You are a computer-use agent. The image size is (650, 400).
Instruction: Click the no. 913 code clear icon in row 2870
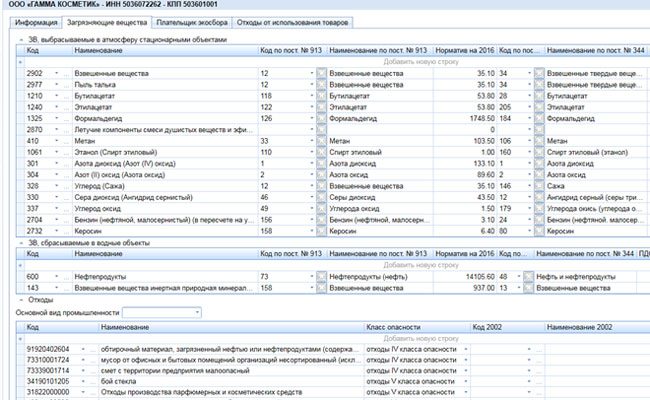[321, 130]
